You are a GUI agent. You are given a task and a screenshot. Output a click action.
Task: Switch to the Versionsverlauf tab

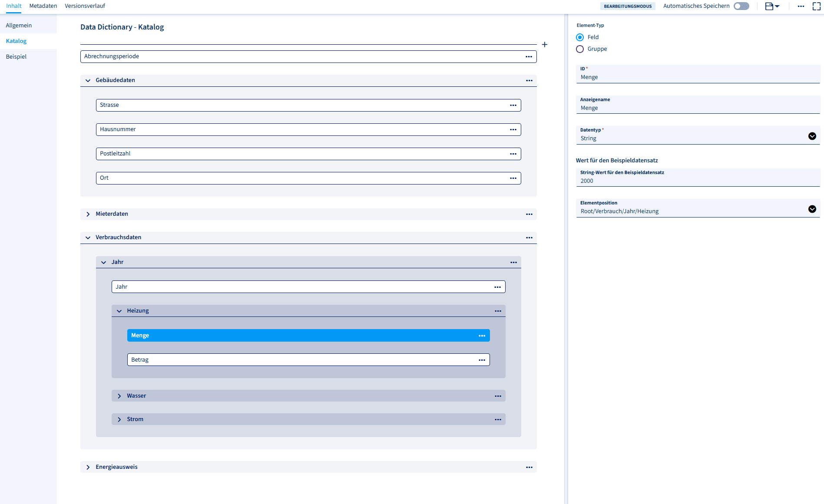[x=85, y=6]
